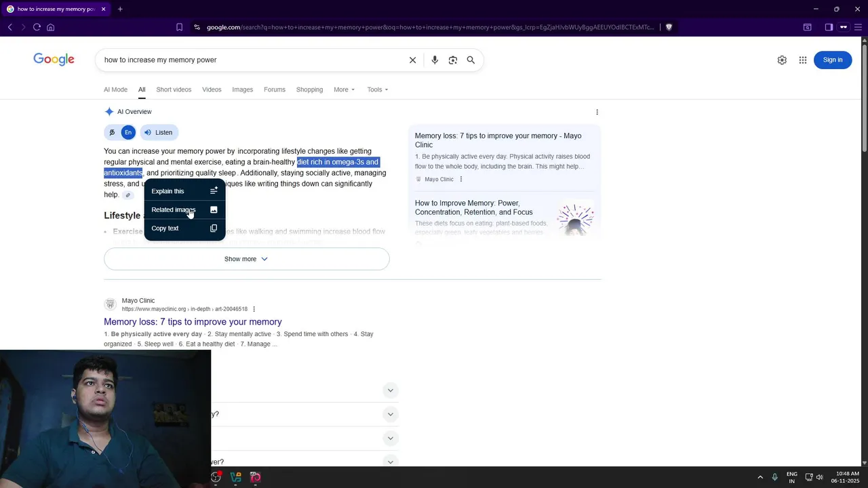Viewport: 868px width, 488px height.
Task: Open the More dropdown
Action: click(x=344, y=89)
